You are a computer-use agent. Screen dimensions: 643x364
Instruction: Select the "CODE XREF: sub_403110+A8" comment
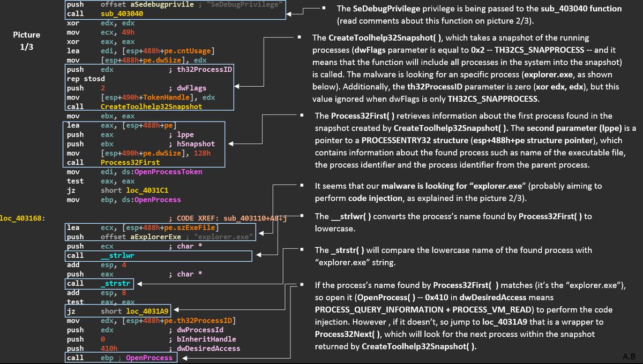click(x=229, y=218)
